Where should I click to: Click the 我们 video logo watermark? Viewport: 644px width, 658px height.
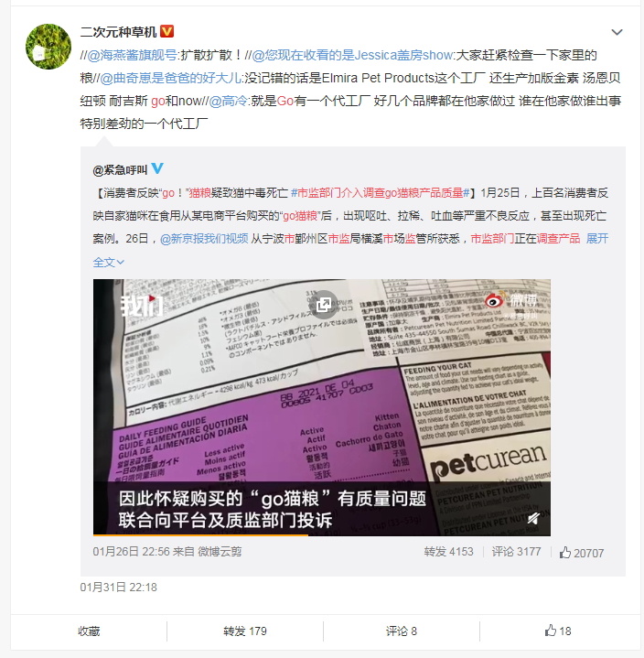142,305
